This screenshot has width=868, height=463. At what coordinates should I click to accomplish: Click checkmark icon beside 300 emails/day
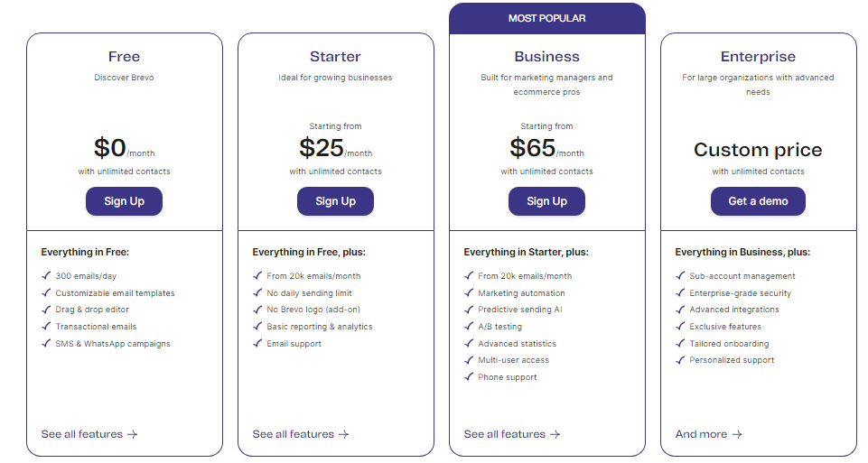click(x=46, y=275)
